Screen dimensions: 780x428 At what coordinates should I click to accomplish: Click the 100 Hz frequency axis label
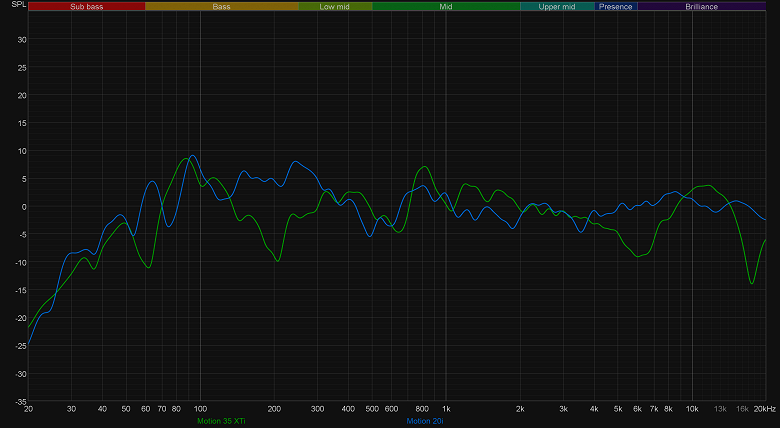coord(200,409)
